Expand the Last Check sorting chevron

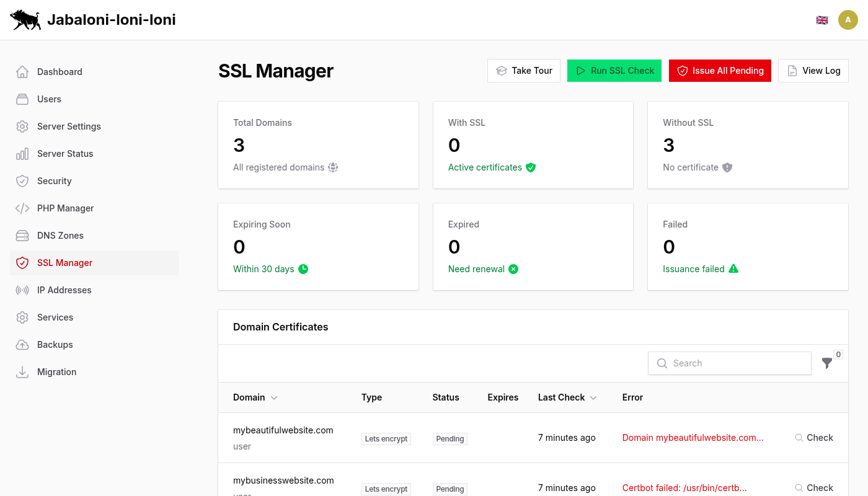594,397
